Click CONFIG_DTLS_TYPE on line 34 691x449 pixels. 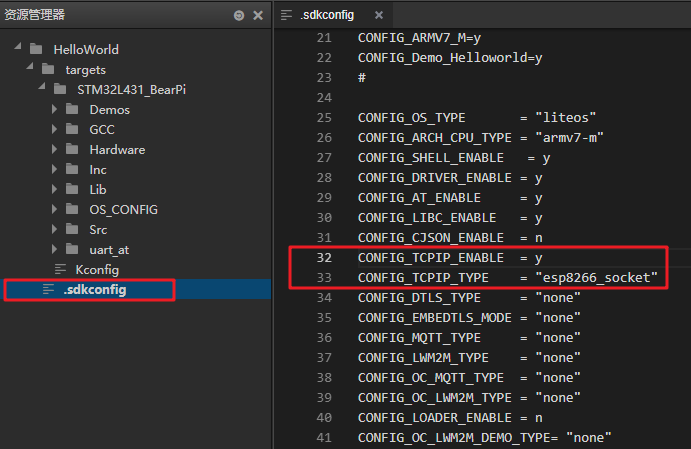pos(419,298)
